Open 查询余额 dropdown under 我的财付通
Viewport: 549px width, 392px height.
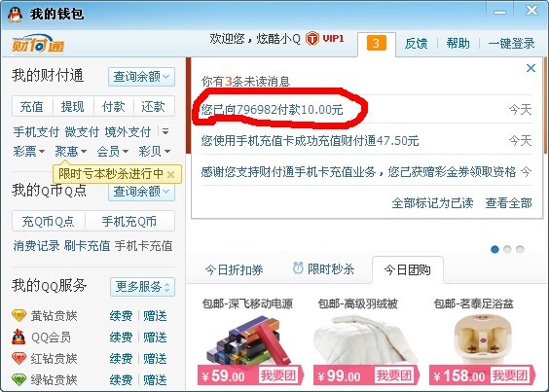pyautogui.click(x=141, y=76)
